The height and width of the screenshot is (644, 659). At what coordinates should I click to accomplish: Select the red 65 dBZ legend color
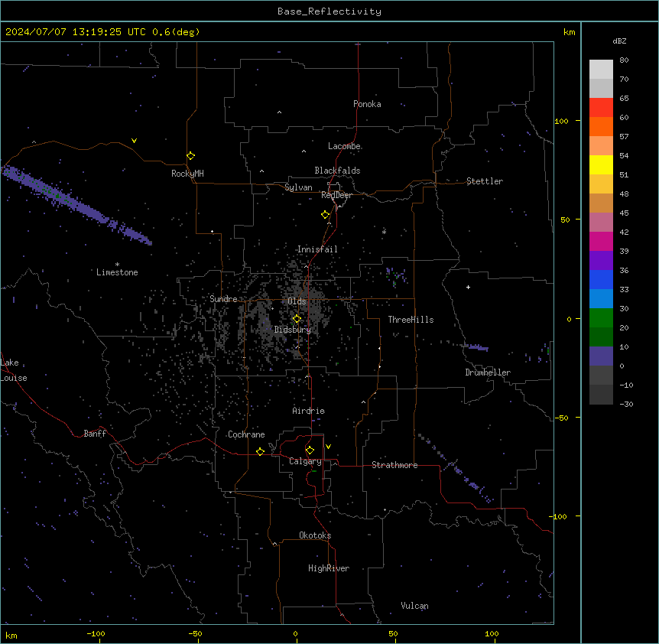(601, 107)
